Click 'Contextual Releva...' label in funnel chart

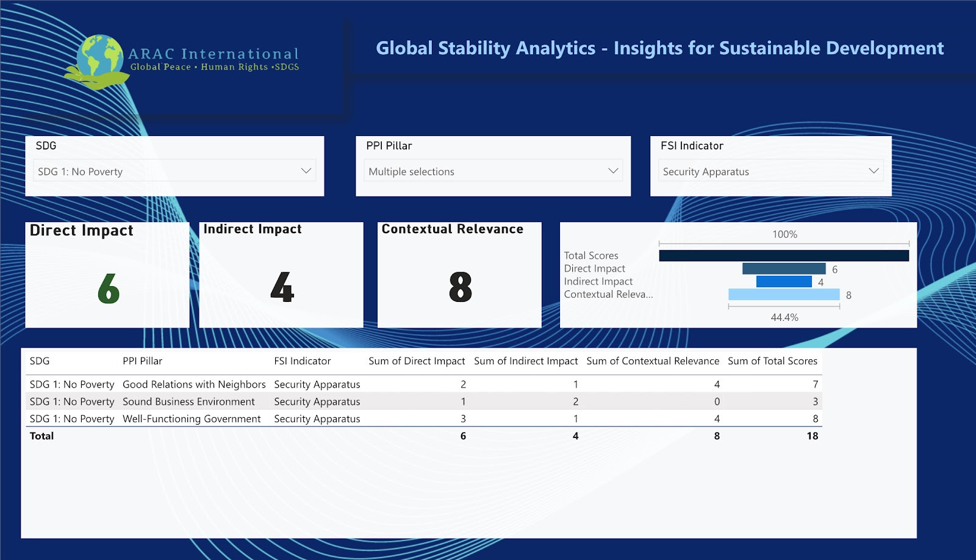[608, 294]
